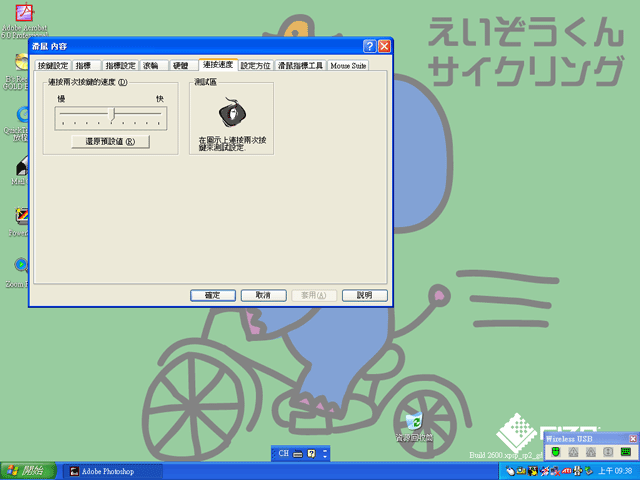The height and width of the screenshot is (480, 640).
Task: Click the tray clock showing 上午 09:38
Action: [615, 471]
